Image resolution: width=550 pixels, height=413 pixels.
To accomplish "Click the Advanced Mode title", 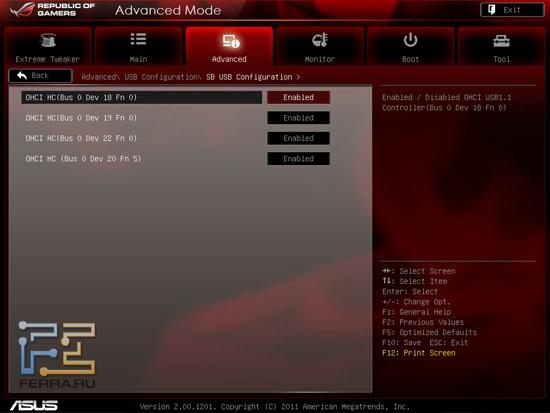I will [168, 10].
